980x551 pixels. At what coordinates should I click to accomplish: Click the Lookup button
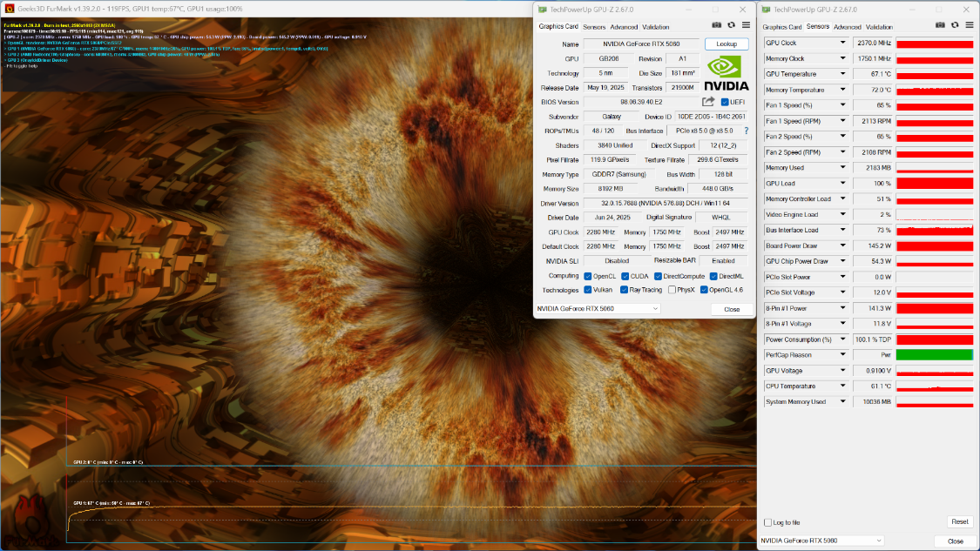pyautogui.click(x=727, y=44)
